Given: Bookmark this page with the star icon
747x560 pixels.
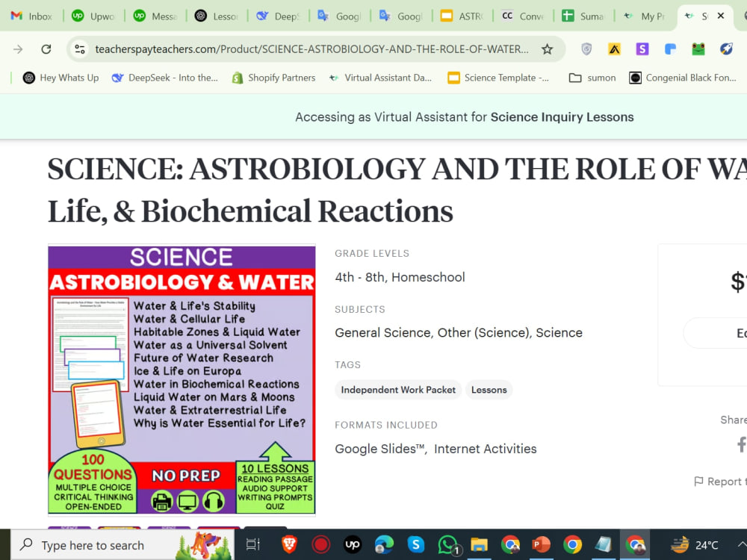Looking at the screenshot, I should pos(547,49).
